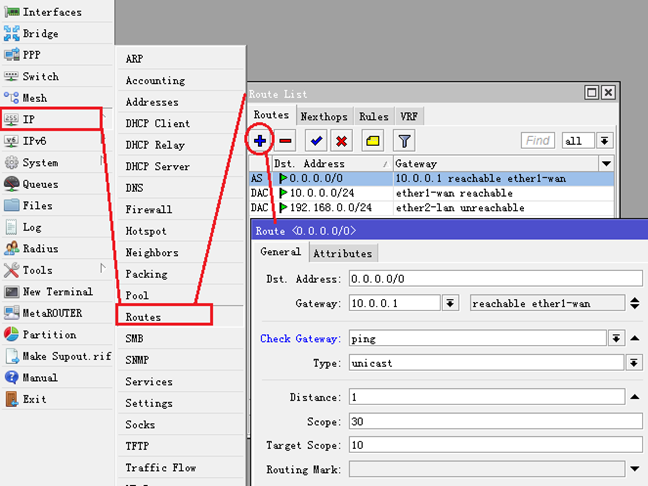Select Firewall in the IP submenu

pyautogui.click(x=148, y=210)
